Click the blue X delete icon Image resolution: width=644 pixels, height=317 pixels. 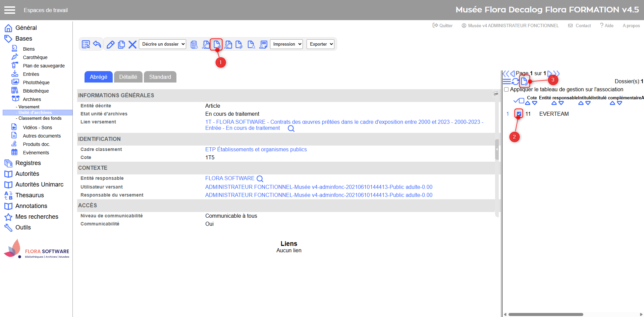[132, 44]
